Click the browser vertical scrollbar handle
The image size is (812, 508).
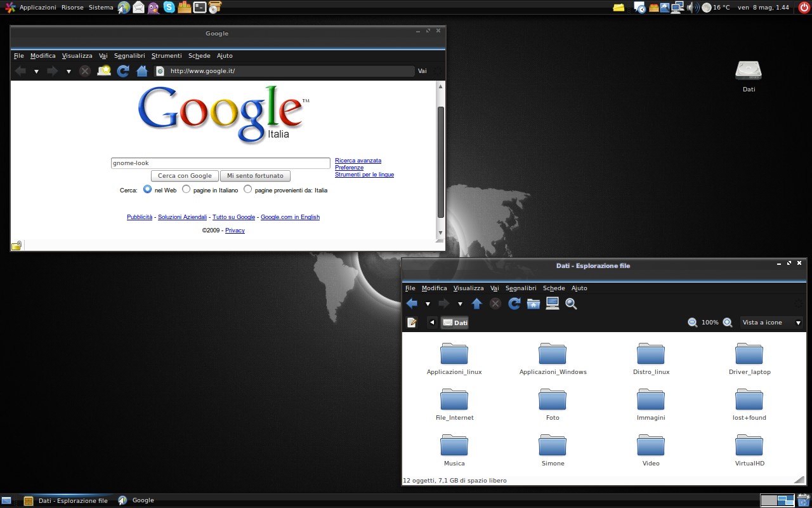tap(441, 163)
